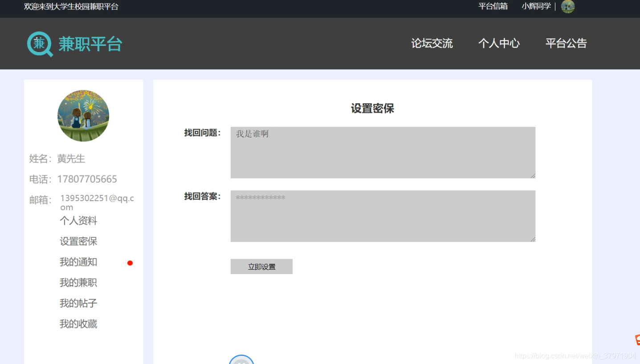The image size is (640, 364).
Task: Select 个人中心 from the top navigation
Action: point(499,44)
